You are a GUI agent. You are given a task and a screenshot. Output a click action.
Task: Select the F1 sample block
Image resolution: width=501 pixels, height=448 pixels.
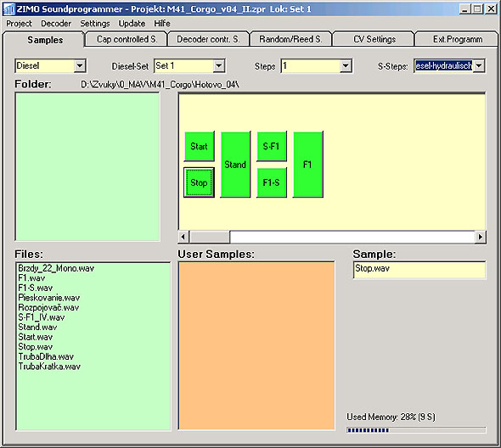(x=307, y=165)
